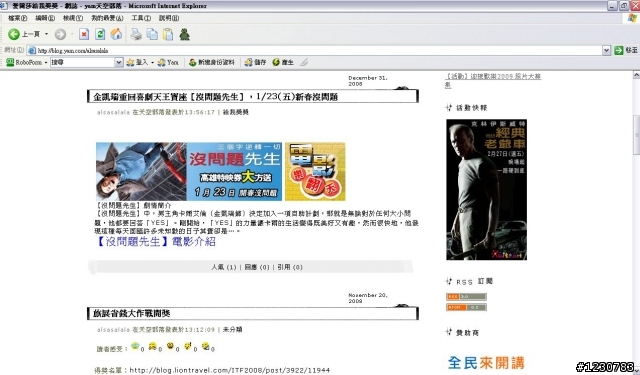Open the 我的最愛(A) Favorites menu
Viewport: 640px width, 375px height.
tap(107, 18)
